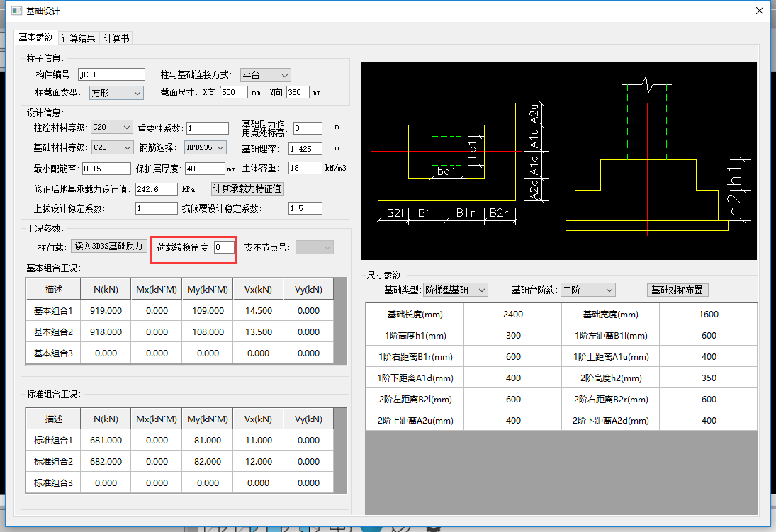The height and width of the screenshot is (532, 776).
Task: Click the 2阶右距离B2r value cell 600
Action: [709, 400]
